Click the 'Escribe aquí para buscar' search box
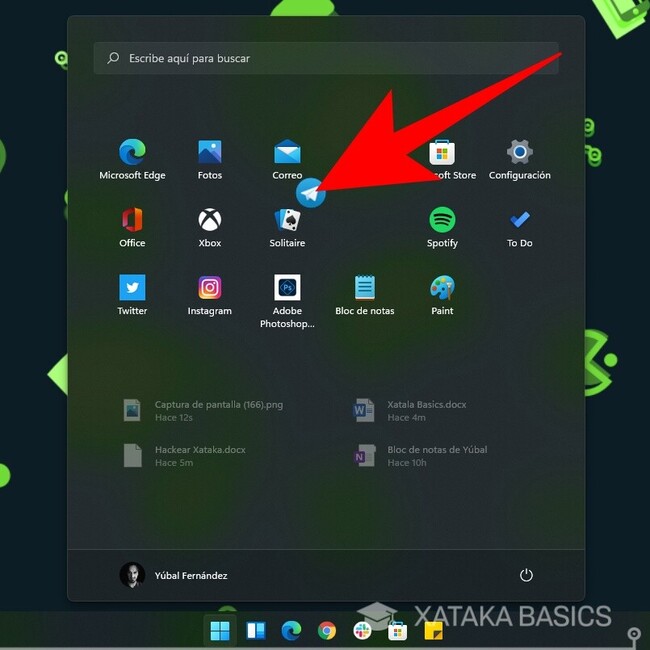 coord(325,58)
